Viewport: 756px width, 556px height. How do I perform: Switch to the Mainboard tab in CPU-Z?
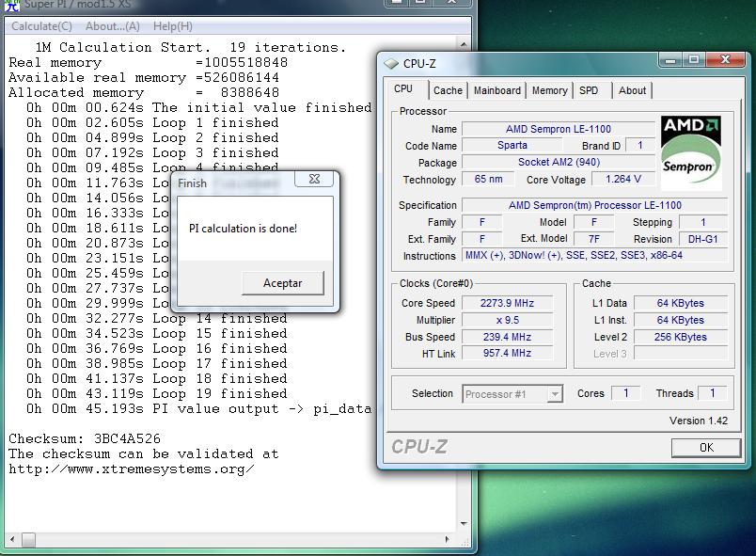(x=497, y=90)
